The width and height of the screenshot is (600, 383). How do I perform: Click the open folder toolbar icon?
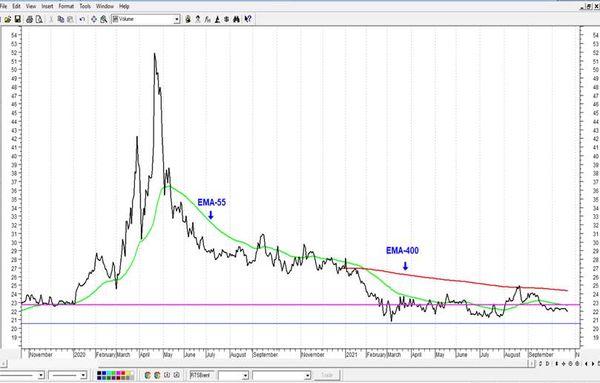pos(8,19)
